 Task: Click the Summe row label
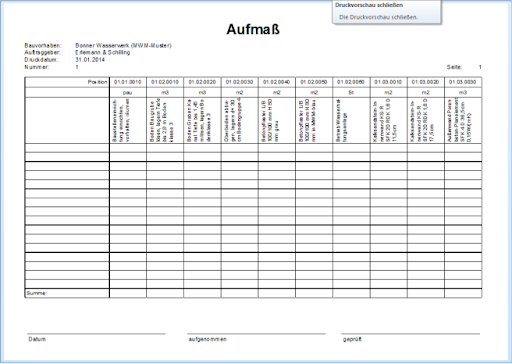click(x=37, y=293)
